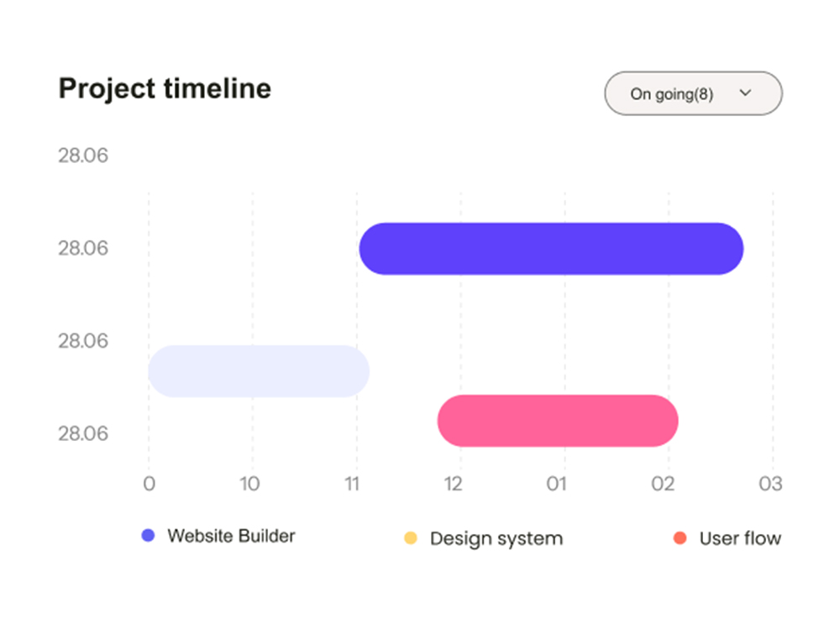840x630 pixels.
Task: Click the pink User flow timeline bar
Action: (557, 420)
